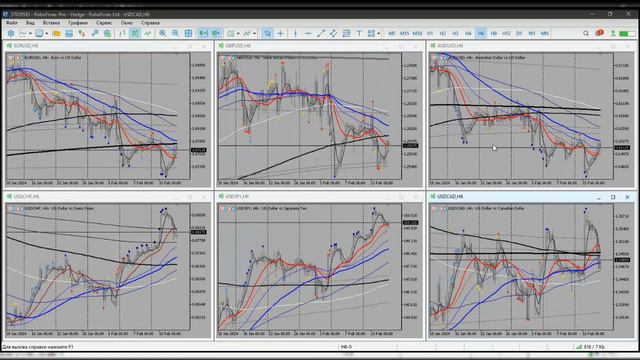
Task: Switch timeframe to H4
Action: pos(468,33)
